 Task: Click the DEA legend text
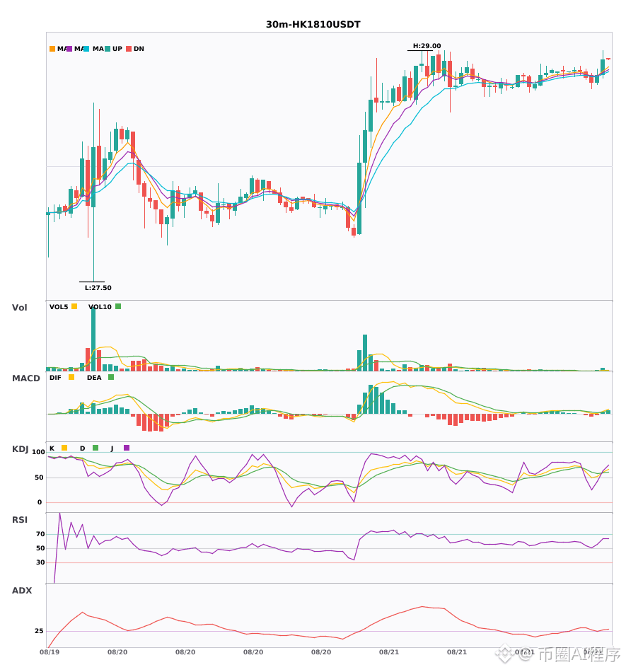pyautogui.click(x=94, y=378)
